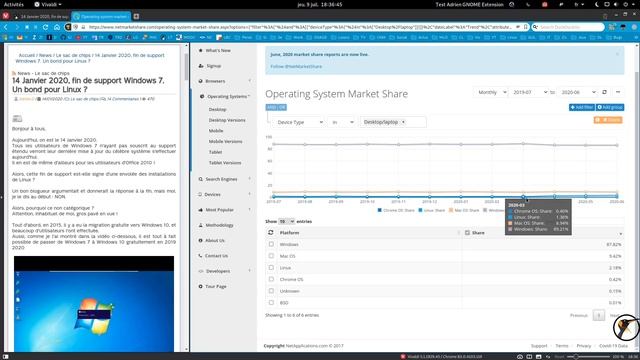Click the red tray icon in top bar
The width and height of the screenshot is (640, 360).
[544, 4]
